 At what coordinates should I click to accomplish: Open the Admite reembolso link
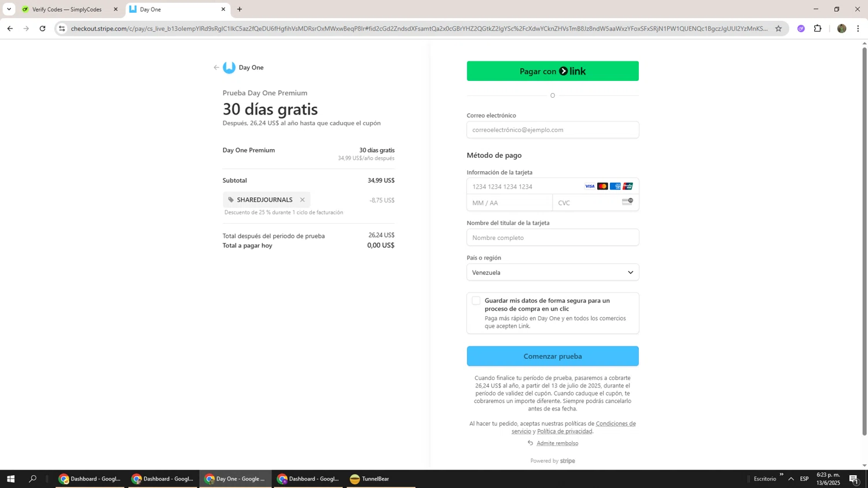[557, 443]
